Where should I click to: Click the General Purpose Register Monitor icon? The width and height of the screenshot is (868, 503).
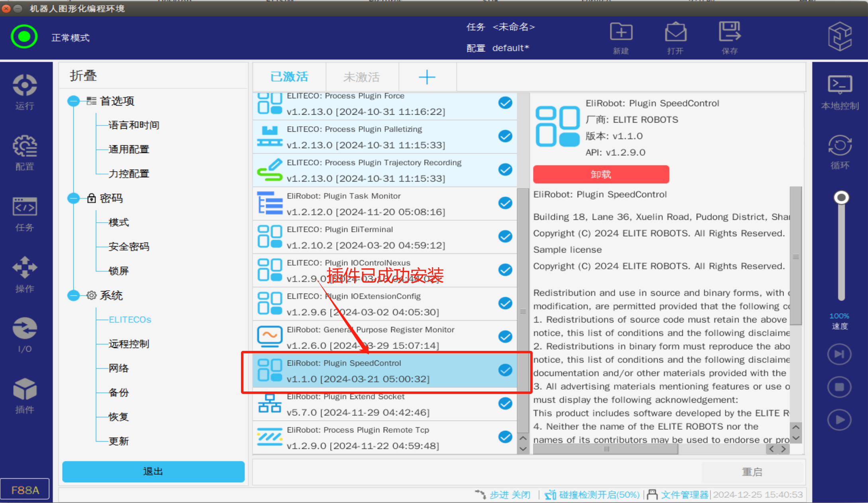[x=270, y=337]
